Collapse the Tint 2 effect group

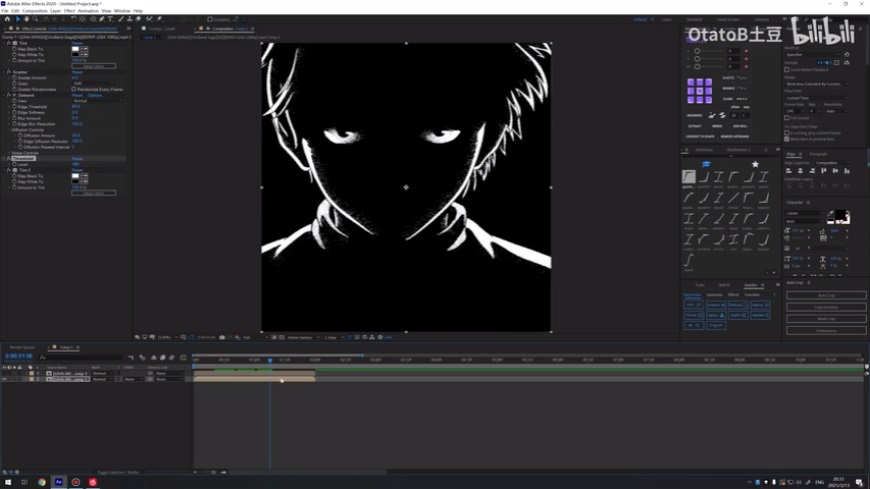4,170
